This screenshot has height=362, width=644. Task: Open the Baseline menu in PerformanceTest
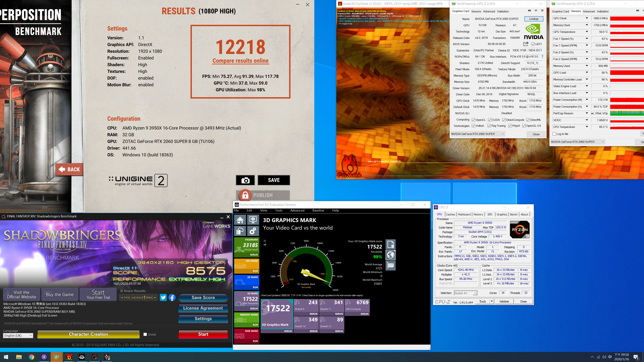pyautogui.click(x=318, y=210)
